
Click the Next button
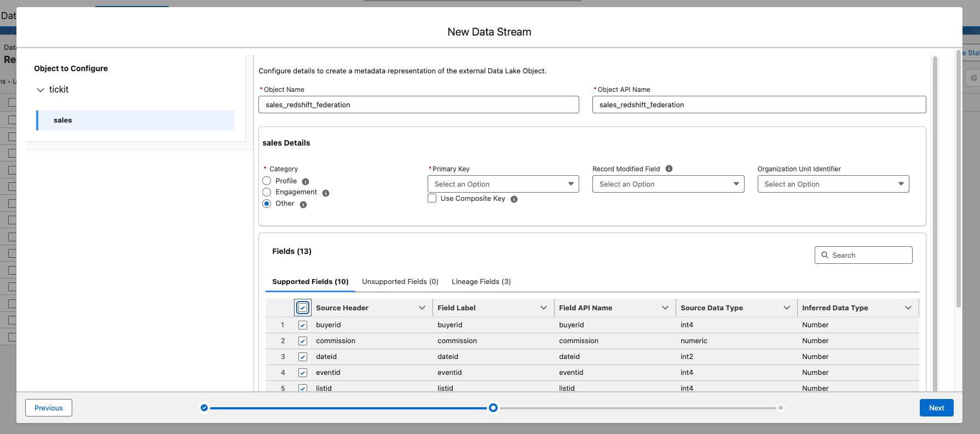point(936,408)
